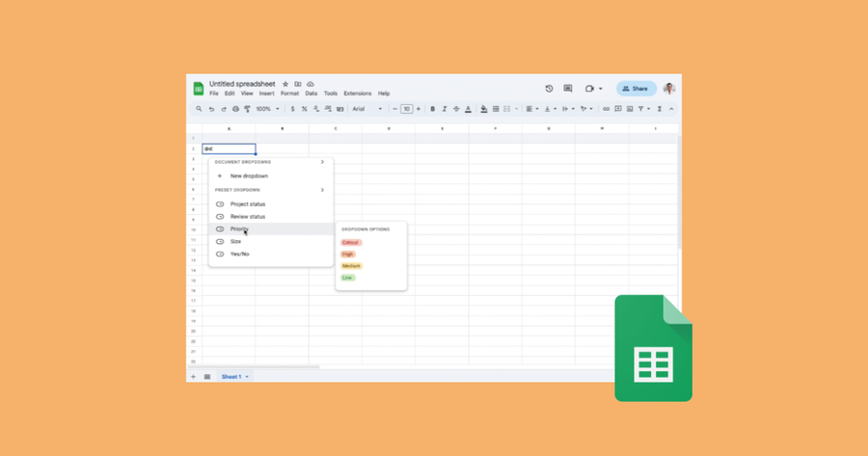The image size is (868, 456).
Task: Open the borders menu
Action: click(496, 109)
